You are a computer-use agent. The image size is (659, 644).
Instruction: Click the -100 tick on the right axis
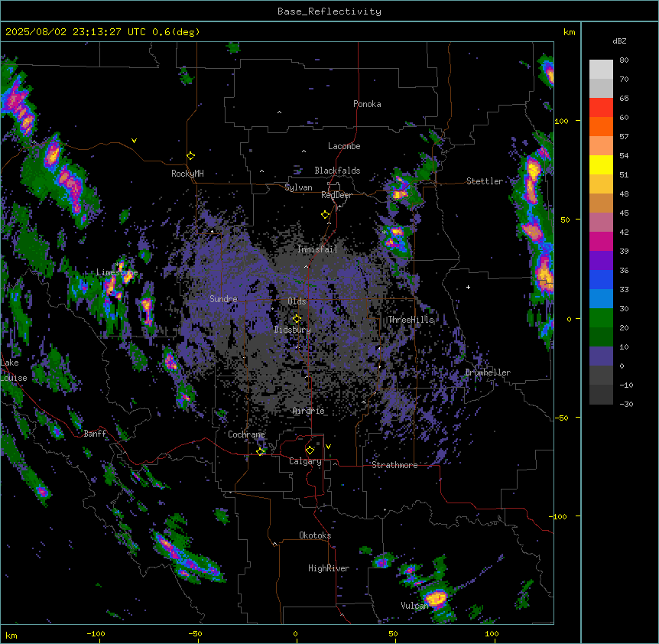[x=559, y=516]
